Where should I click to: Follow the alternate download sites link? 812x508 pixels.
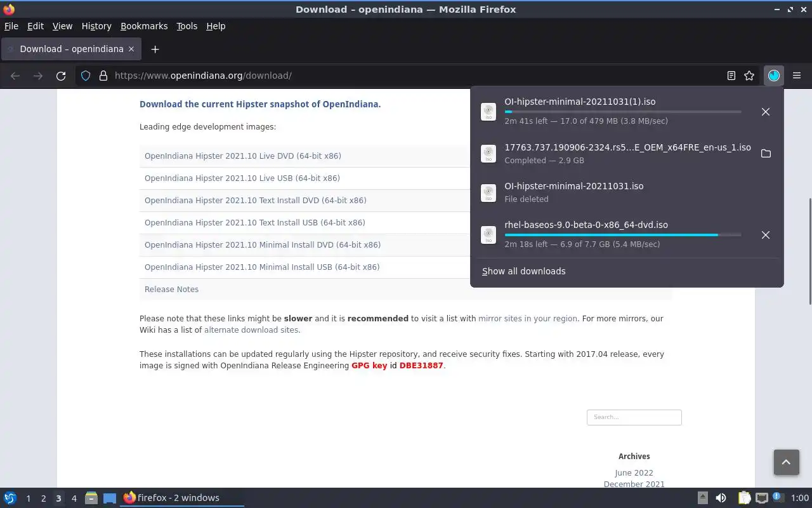point(251,330)
